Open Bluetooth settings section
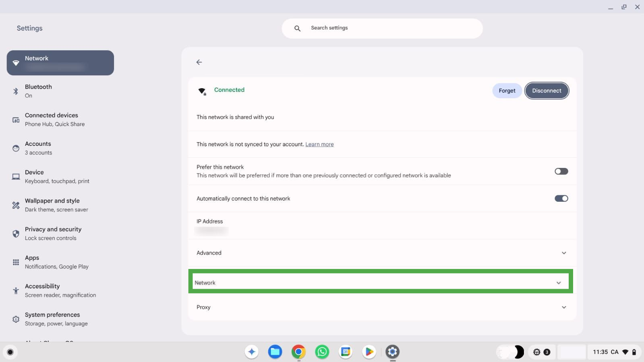This screenshot has height=362, width=644. [60, 91]
